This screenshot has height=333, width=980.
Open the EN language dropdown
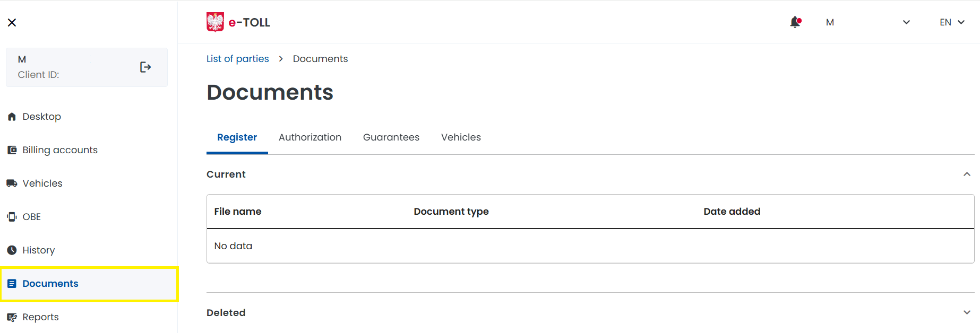click(952, 22)
